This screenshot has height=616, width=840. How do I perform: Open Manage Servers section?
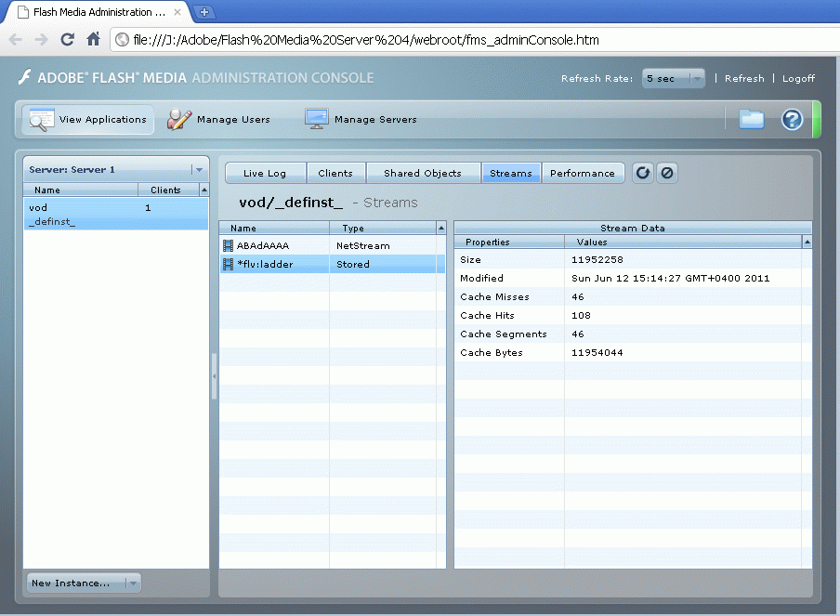tap(361, 120)
